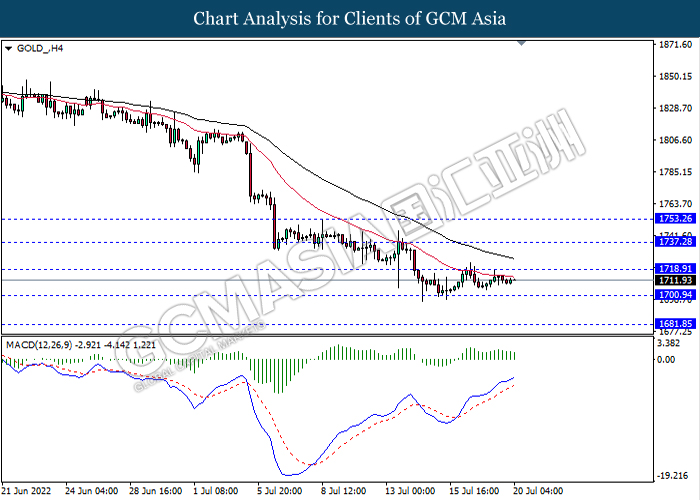This screenshot has width=700, height=500.
Task: Select the 1700.94 price level label
Action: pyautogui.click(x=675, y=295)
